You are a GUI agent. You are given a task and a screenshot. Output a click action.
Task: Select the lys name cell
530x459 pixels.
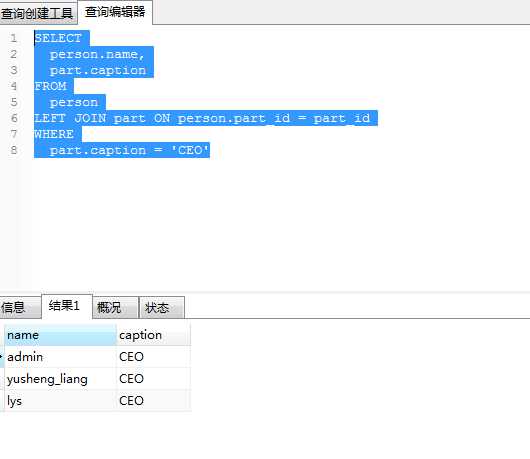(60, 401)
